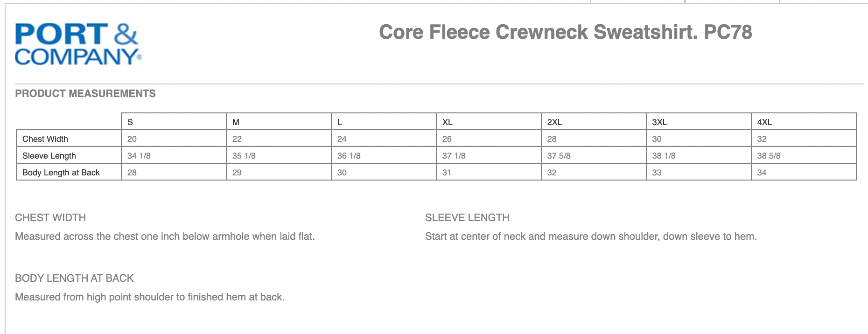The image size is (868, 334).
Task: Click the sleeve measuring instruction text
Action: [x=591, y=237]
